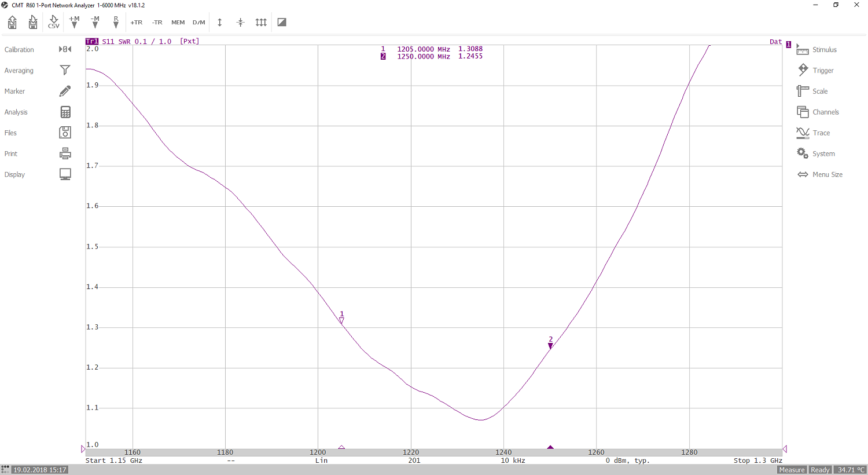Image resolution: width=868 pixels, height=475 pixels.
Task: Remove a trace using -TR
Action: pyautogui.click(x=157, y=23)
